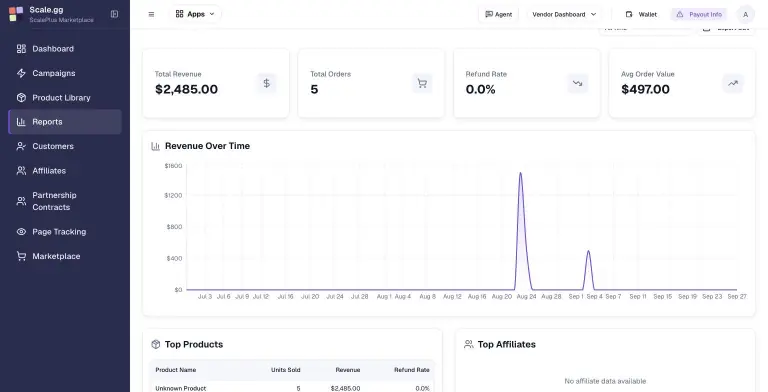768x392 pixels.
Task: Click the Unknown Product row
Action: click(292, 388)
